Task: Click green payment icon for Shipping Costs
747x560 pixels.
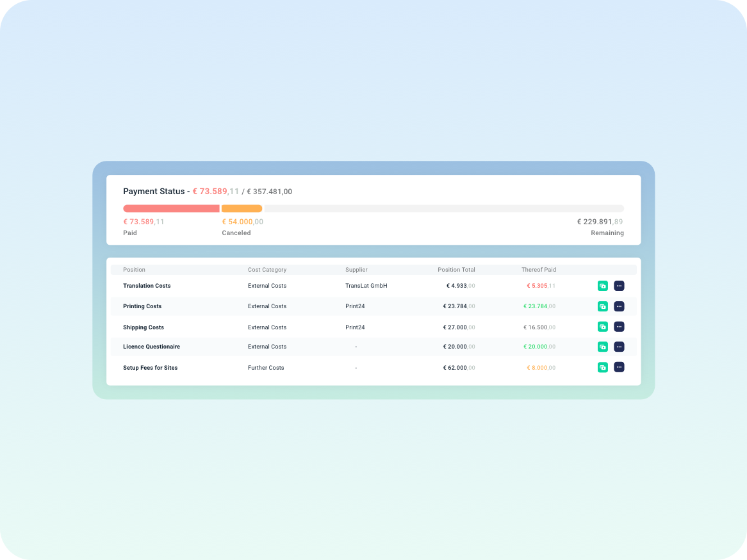Action: 602,327
